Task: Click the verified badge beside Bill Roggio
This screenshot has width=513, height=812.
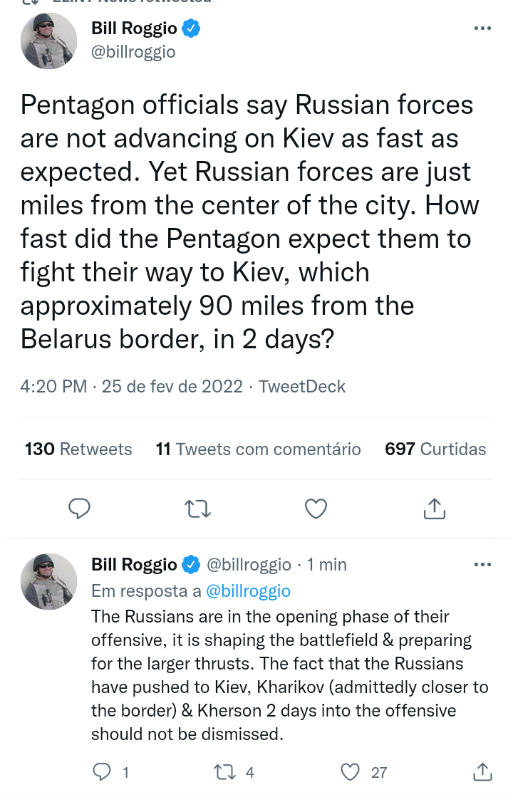Action: tap(191, 28)
